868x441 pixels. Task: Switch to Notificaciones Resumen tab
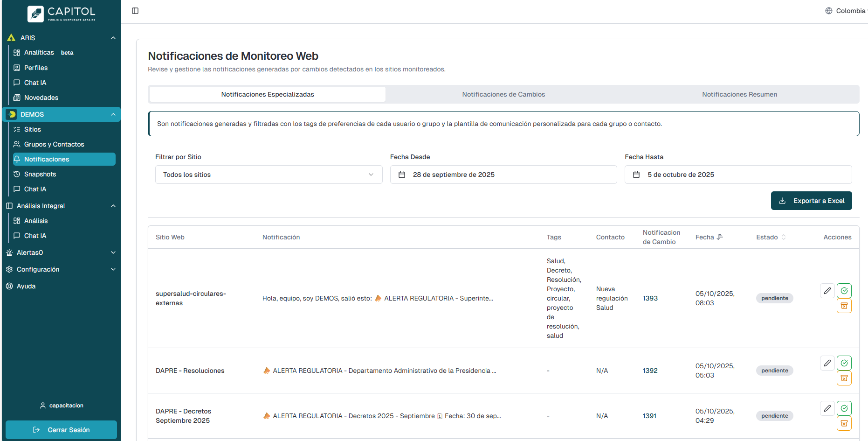[739, 94]
